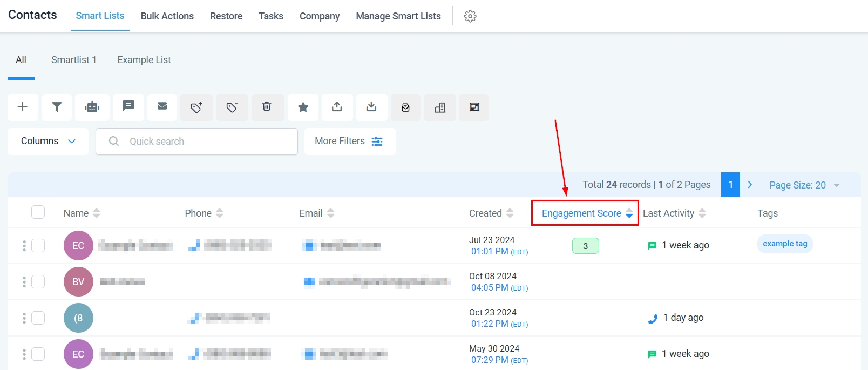Click the star review icon
The image size is (868, 370).
click(303, 107)
